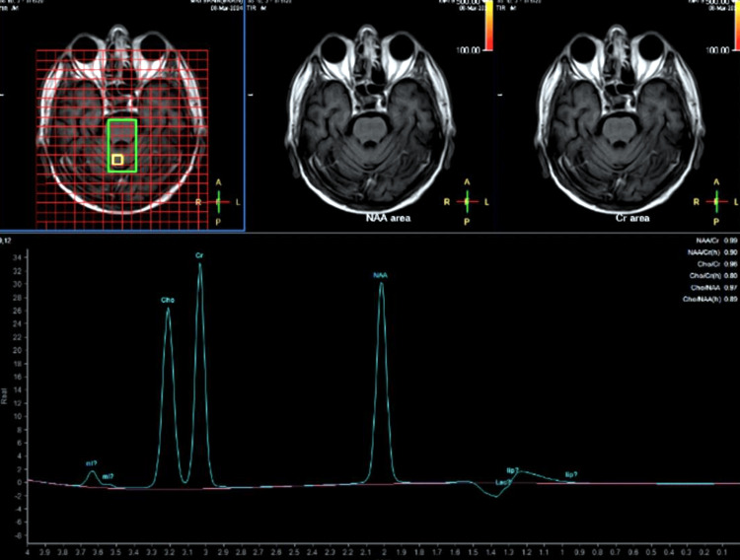Screen dimensions: 740x560
Task: Select the NAA area brain image
Action: point(370,118)
